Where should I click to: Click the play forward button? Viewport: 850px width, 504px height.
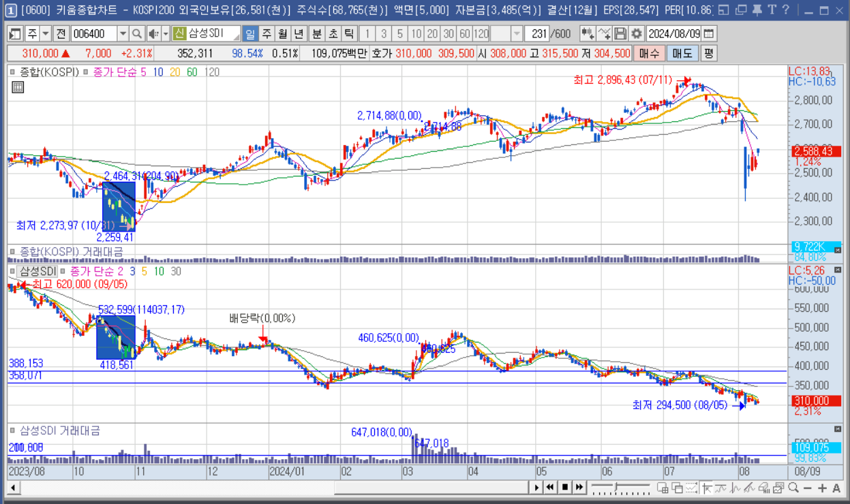coord(538,487)
